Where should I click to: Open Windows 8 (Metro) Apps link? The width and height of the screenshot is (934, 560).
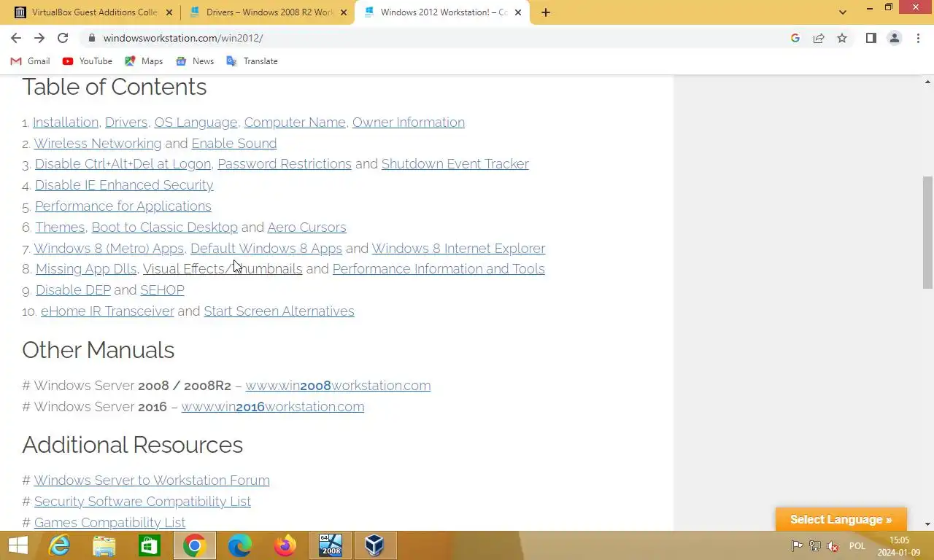109,249
